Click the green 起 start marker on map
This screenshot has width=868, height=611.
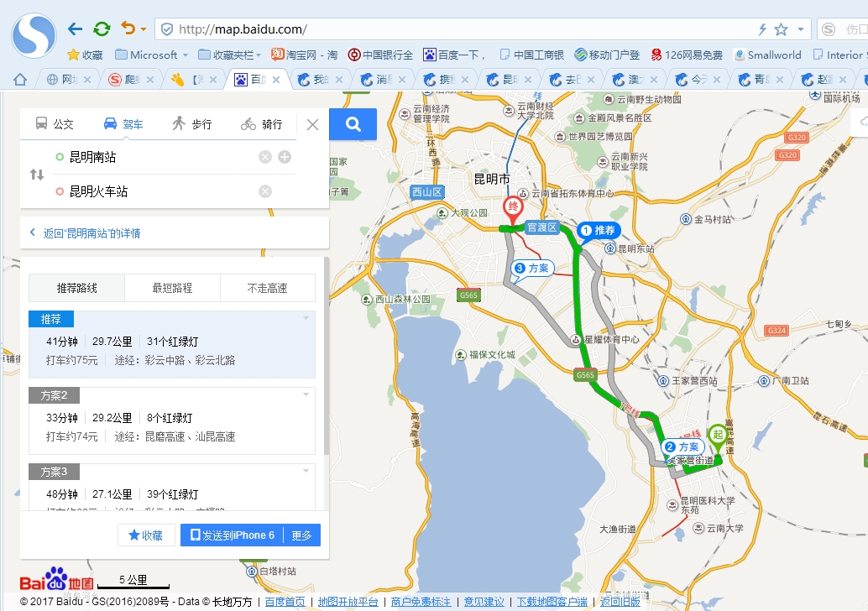tap(718, 438)
